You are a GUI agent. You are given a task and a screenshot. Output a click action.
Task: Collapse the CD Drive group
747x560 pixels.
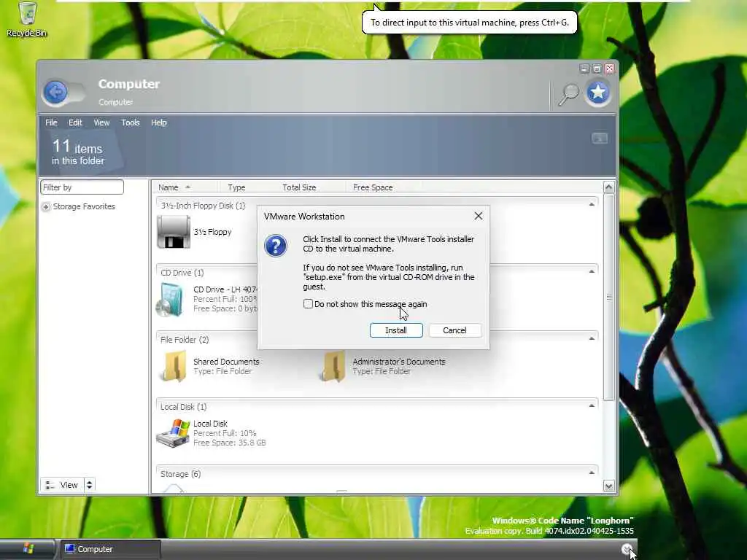coord(592,271)
